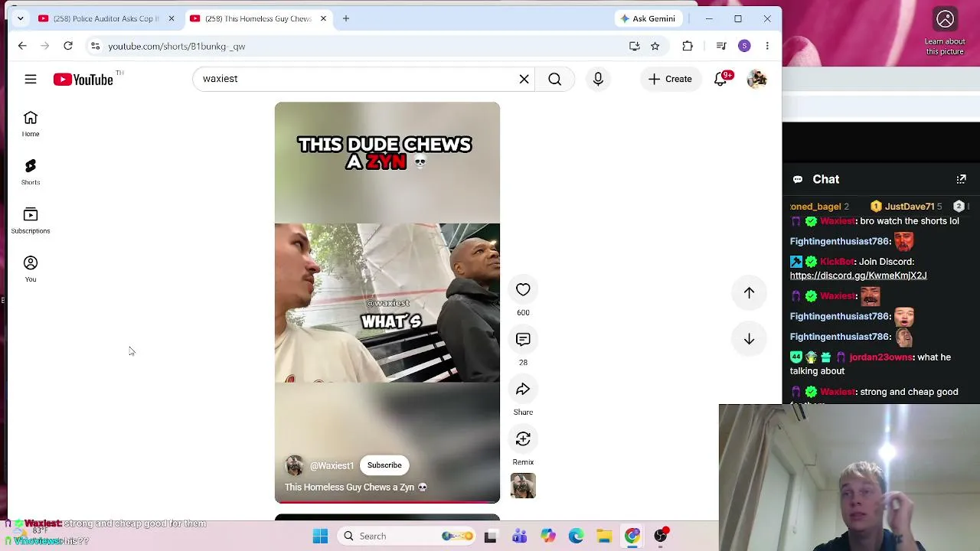
Task: Go to next short with down arrow
Action: click(749, 339)
